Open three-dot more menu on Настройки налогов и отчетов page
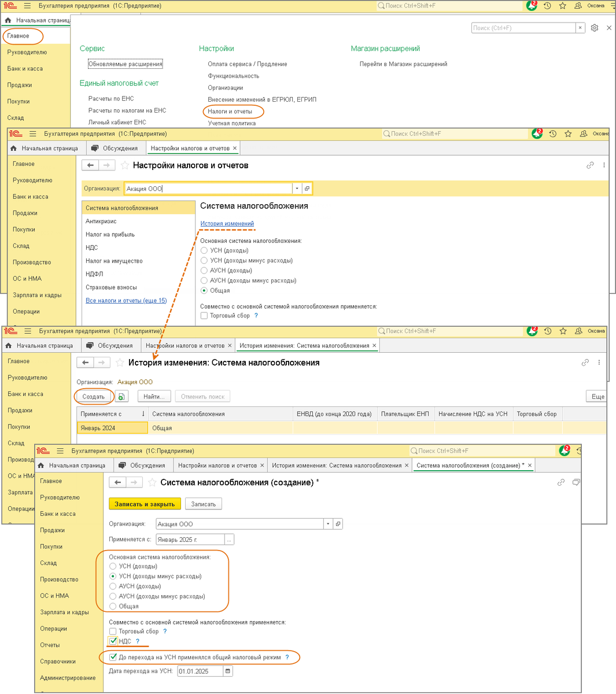Image resolution: width=616 pixels, height=694 pixels. point(604,165)
